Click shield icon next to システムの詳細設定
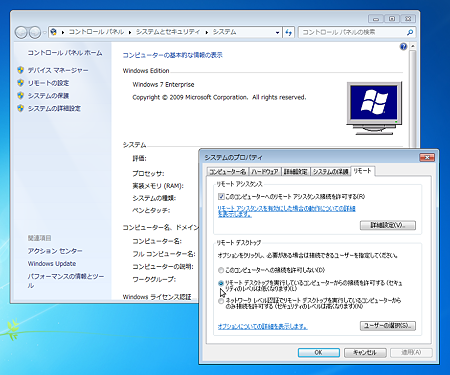Screen dimensions: 450x375 (21, 108)
